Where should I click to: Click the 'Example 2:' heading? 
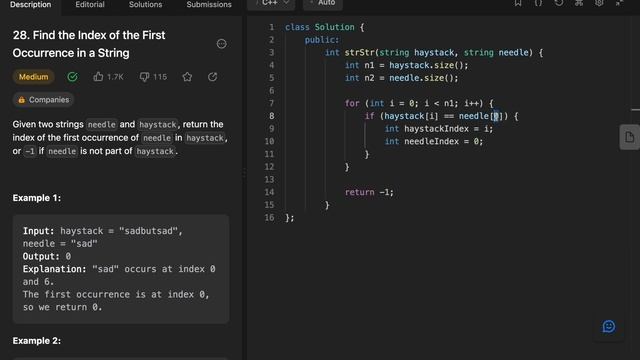click(37, 341)
